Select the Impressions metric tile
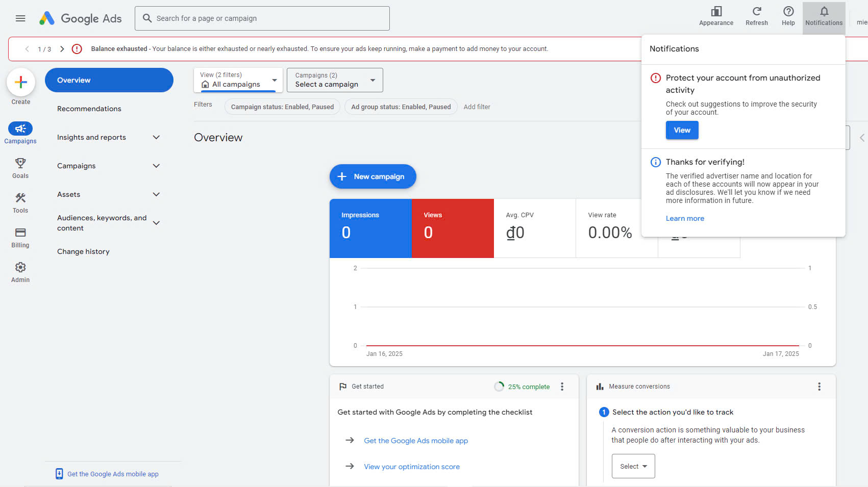868x487 pixels. coord(370,228)
